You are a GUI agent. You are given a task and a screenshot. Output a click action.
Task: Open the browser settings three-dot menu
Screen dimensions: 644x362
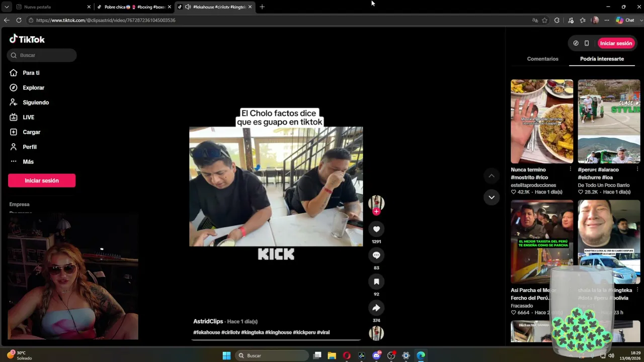607,20
